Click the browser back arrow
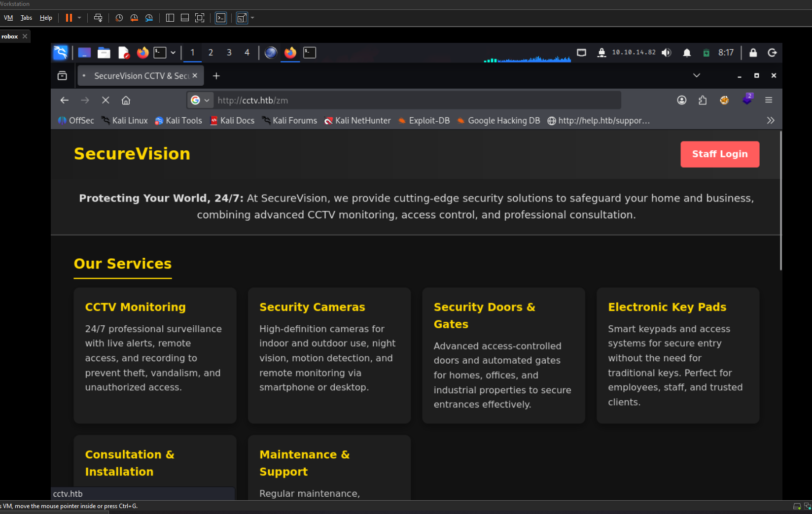Screen dimensions: 812x514 pos(65,100)
